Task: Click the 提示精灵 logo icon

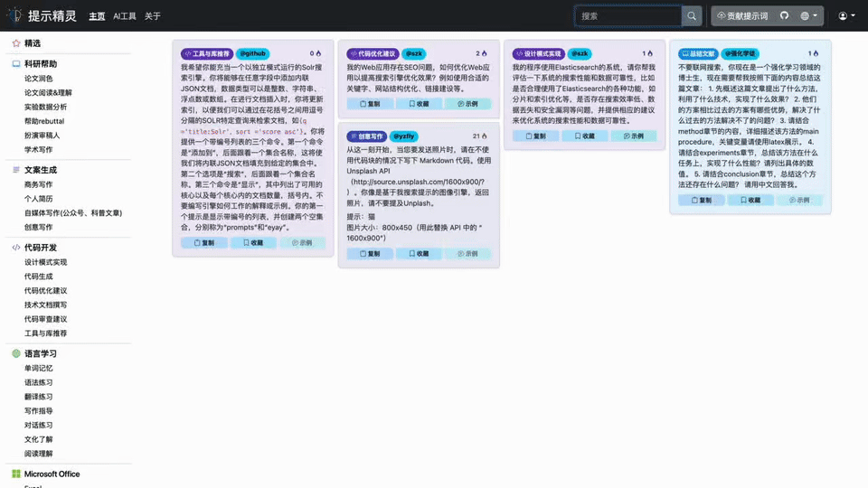Action: click(x=15, y=15)
